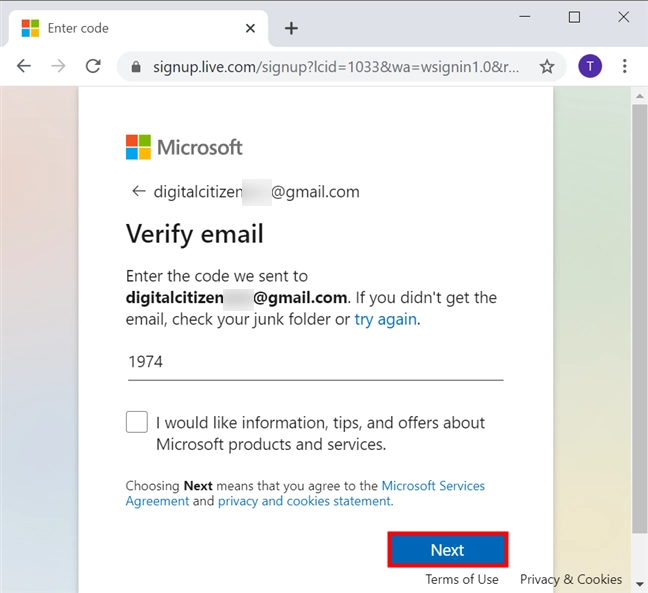Click the Microsoft logo
Image resolution: width=648 pixels, height=593 pixels.
pos(184,147)
